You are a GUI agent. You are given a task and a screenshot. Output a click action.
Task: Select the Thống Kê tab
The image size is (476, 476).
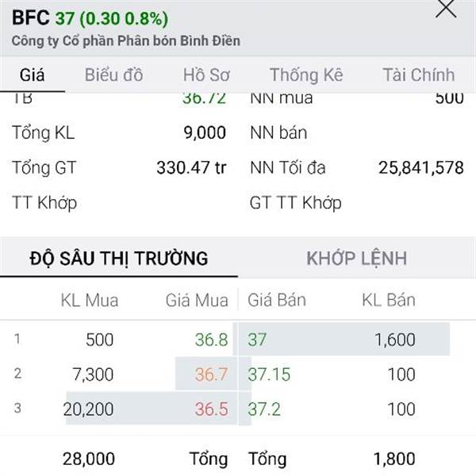pos(306,75)
